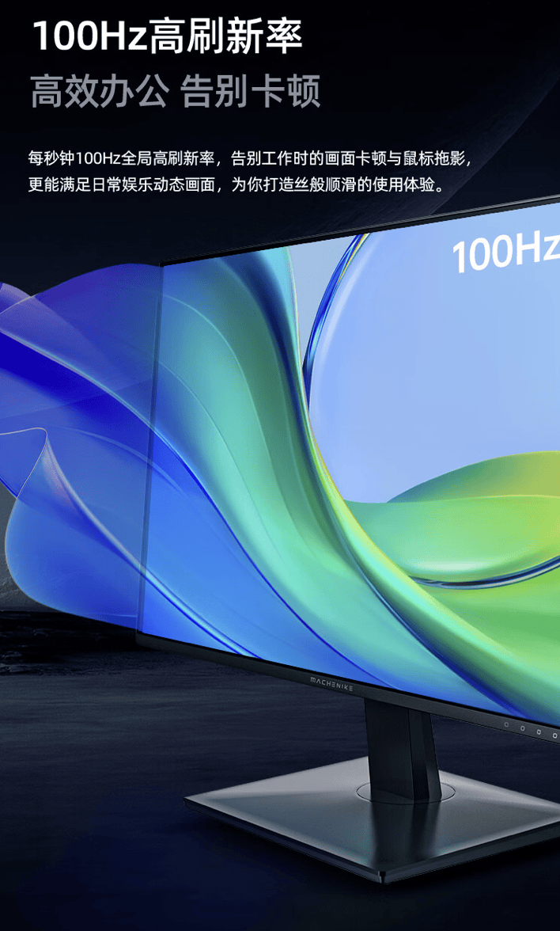
Task: Click the "100Hz" label on the monitor screen
Action: (506, 253)
